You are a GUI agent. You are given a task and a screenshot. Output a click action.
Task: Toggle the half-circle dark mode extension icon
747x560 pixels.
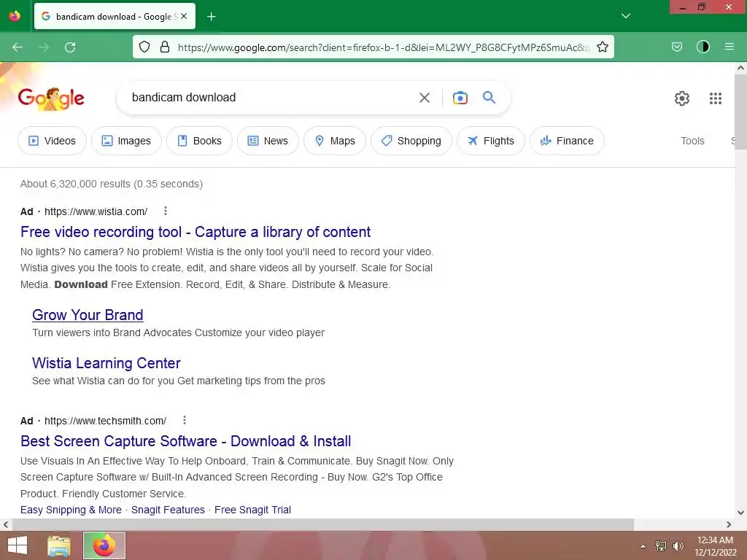pyautogui.click(x=703, y=47)
